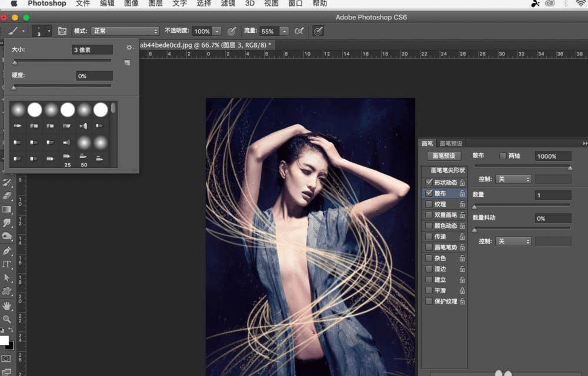Select the Pen tool
This screenshot has width=588, height=376.
coord(7,251)
